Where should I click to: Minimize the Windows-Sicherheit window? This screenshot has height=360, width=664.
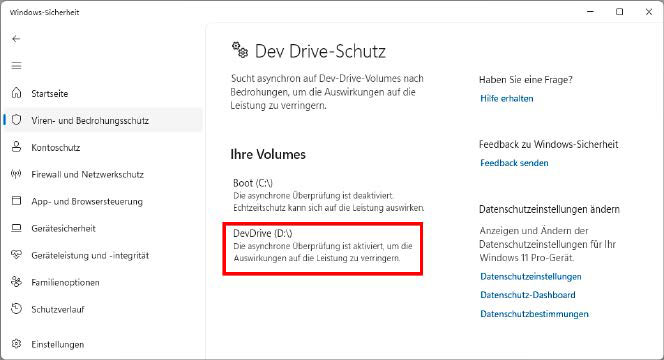pyautogui.click(x=590, y=12)
